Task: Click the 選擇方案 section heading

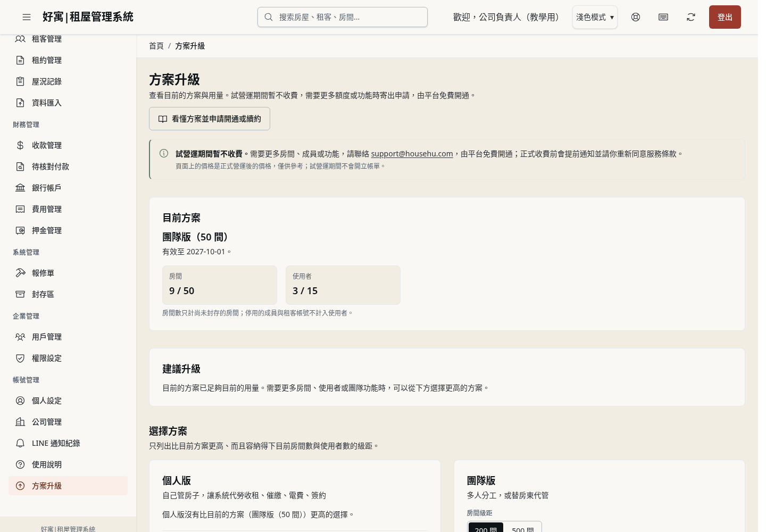Action: point(168,431)
